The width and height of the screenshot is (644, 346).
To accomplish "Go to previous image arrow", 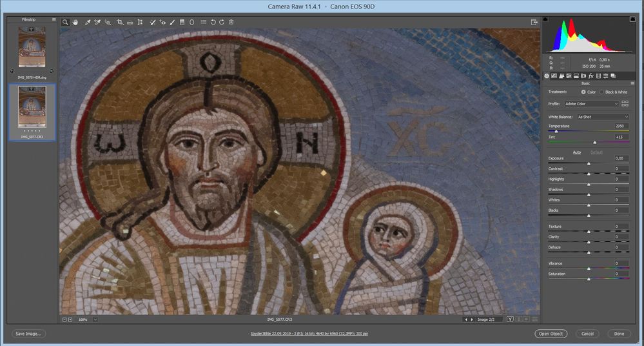I will coord(465,320).
